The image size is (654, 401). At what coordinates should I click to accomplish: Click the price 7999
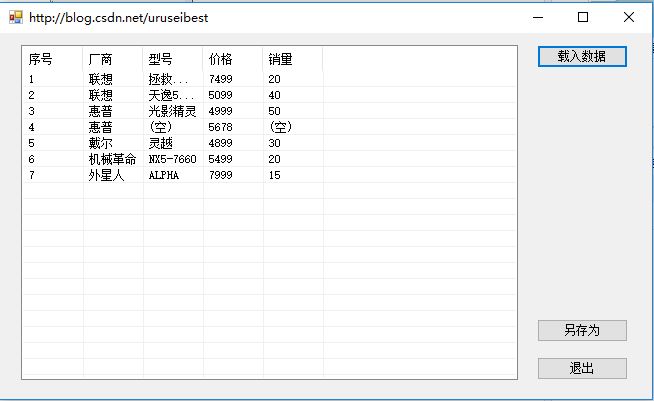[221, 175]
